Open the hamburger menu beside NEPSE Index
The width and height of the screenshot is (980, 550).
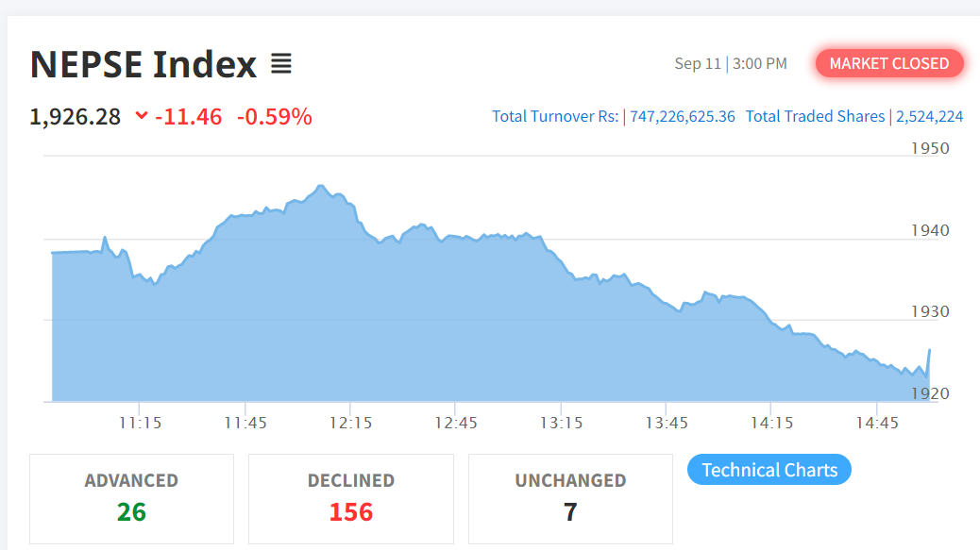pyautogui.click(x=281, y=64)
